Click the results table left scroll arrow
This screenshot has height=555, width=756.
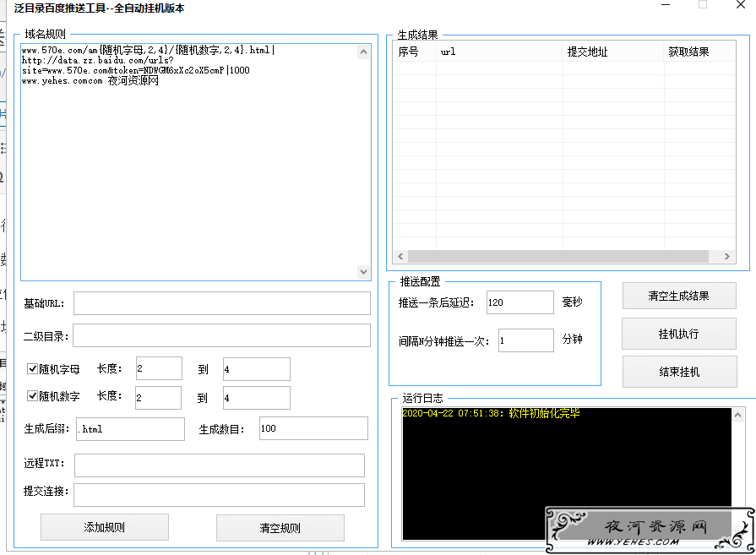click(400, 257)
